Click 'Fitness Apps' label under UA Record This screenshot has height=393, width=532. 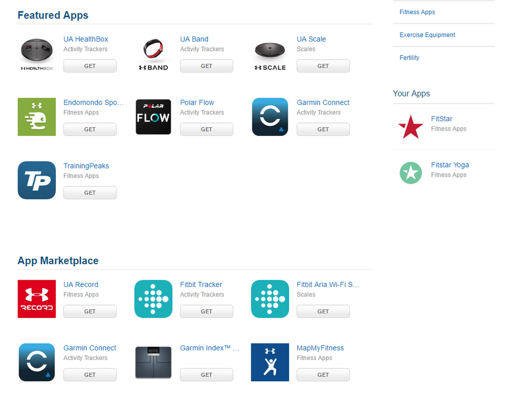81,294
